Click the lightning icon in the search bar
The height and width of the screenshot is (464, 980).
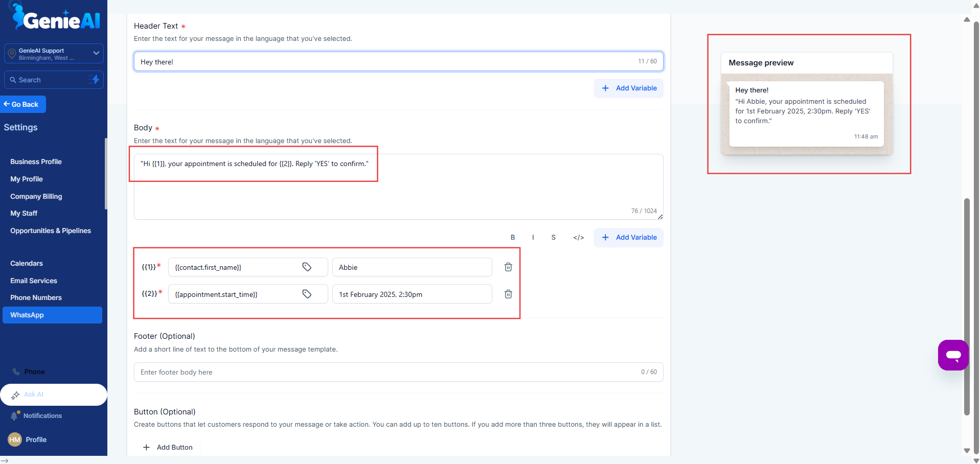95,80
